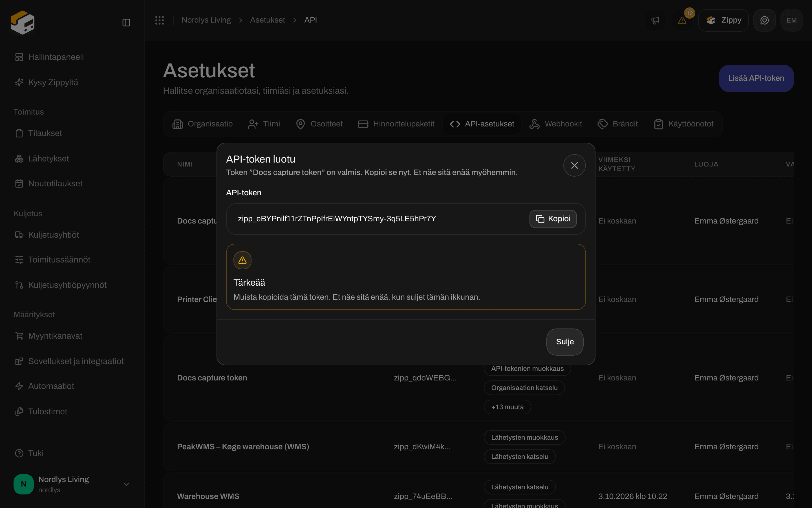This screenshot has width=812, height=508.
Task: Close the dialog with Sulje button
Action: (565, 342)
